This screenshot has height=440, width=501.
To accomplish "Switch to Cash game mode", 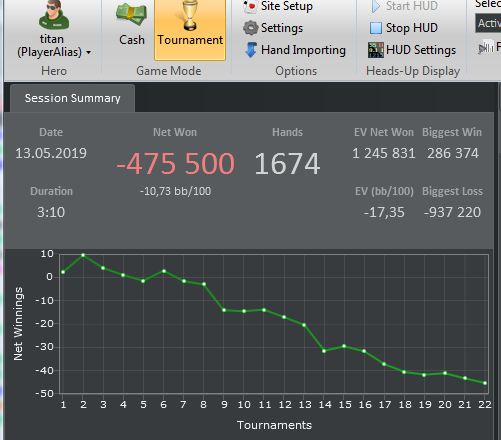I will point(132,25).
